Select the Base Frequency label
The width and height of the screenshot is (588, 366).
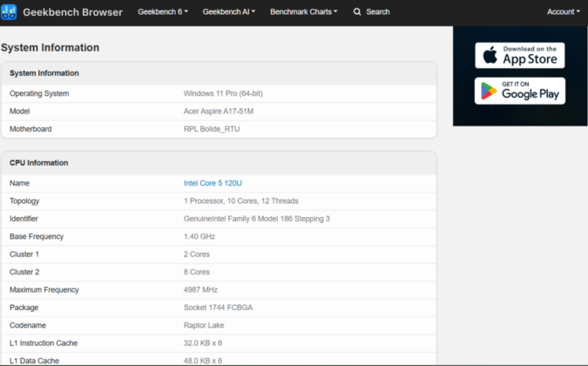click(x=37, y=237)
